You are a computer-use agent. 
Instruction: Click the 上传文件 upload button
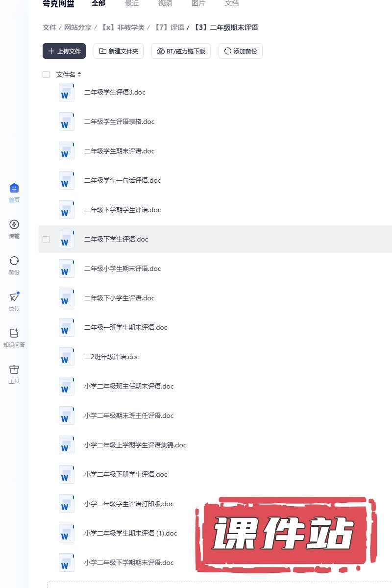coord(64,51)
